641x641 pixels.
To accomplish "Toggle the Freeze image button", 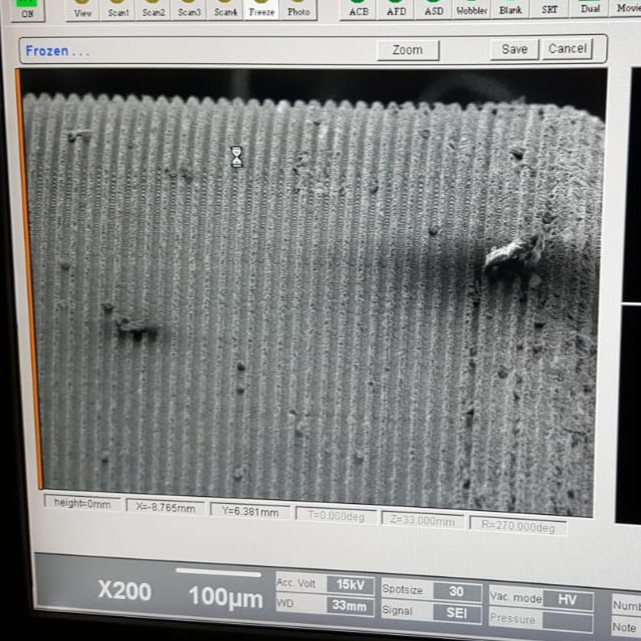I will [262, 9].
